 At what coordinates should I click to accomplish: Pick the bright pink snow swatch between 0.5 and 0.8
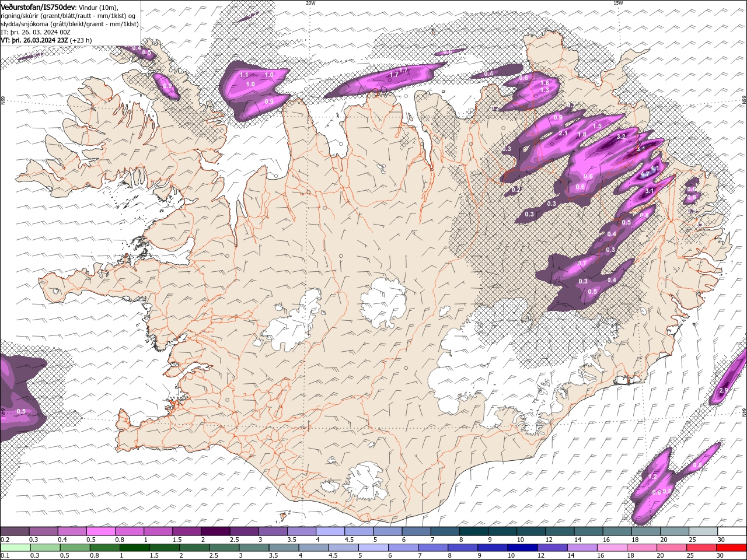pos(100,531)
